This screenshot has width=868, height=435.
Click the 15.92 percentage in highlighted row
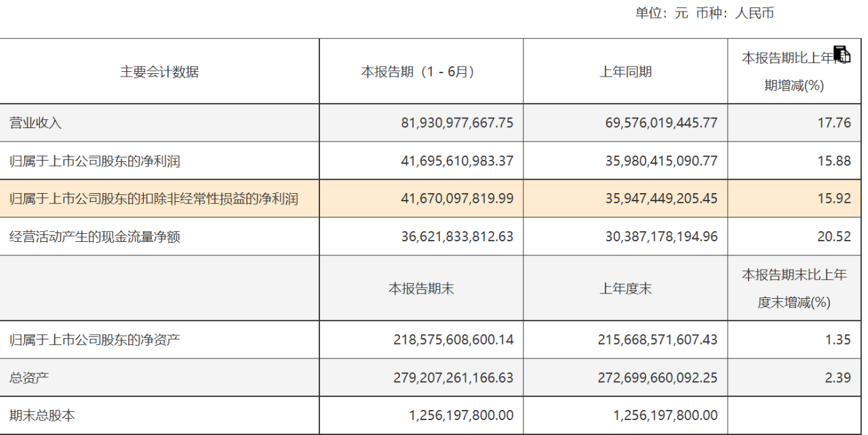click(837, 199)
